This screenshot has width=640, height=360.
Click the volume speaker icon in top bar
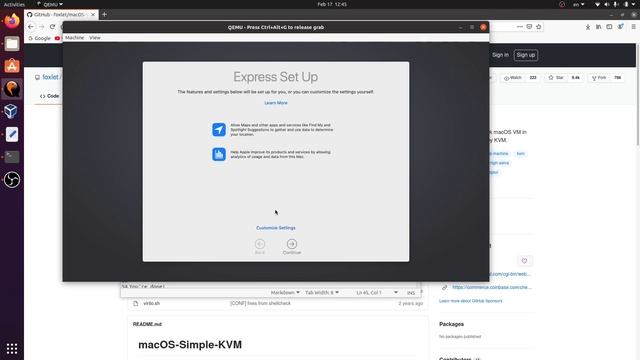pyautogui.click(x=607, y=4)
